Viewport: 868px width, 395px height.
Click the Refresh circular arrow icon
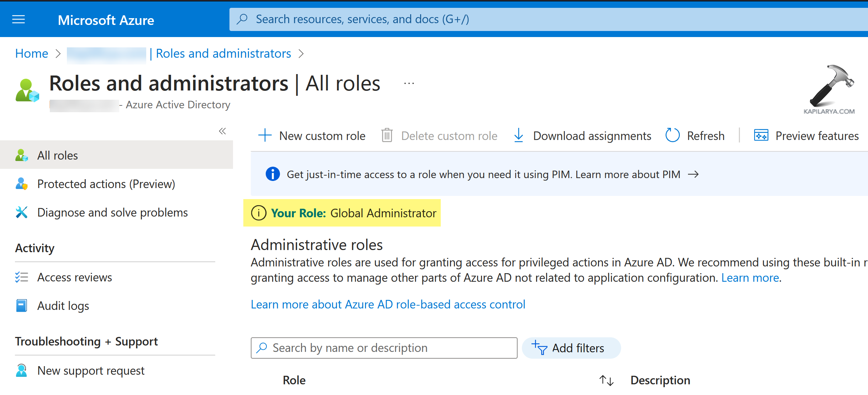tap(672, 136)
